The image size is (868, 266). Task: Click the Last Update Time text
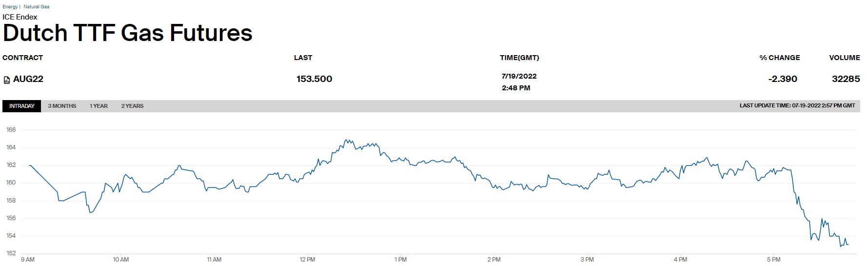pyautogui.click(x=797, y=106)
